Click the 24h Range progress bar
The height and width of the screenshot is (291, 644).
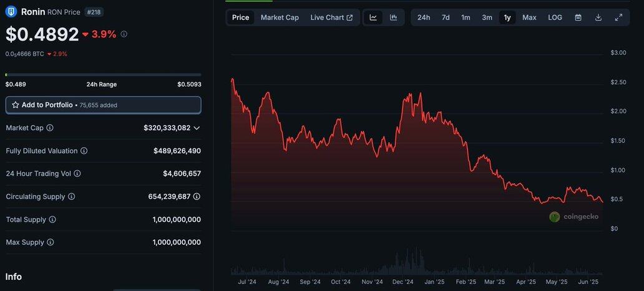pyautogui.click(x=104, y=75)
